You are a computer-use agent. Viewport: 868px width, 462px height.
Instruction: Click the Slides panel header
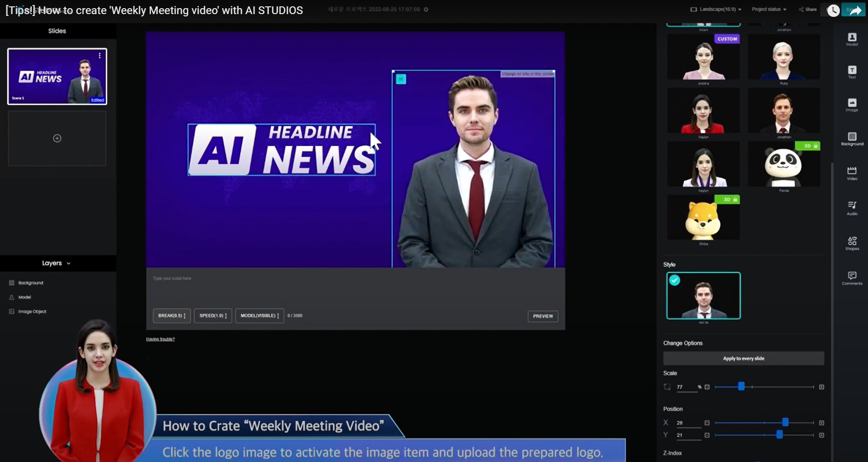coord(57,31)
